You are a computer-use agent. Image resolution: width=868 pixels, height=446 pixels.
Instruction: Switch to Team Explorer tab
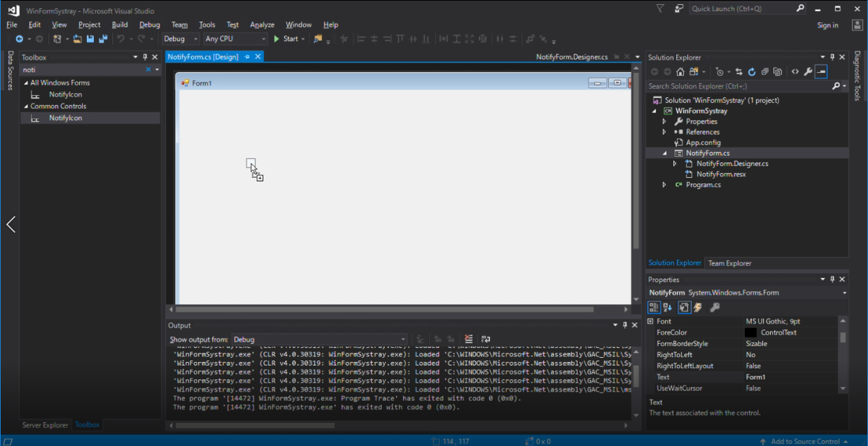(x=730, y=263)
